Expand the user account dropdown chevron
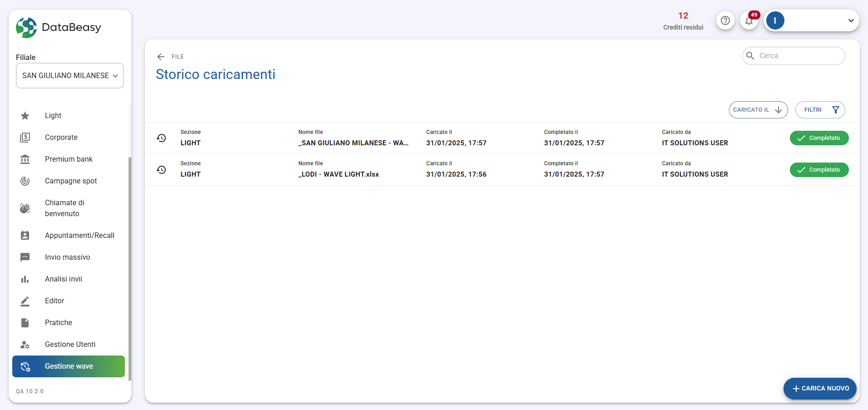 (851, 20)
